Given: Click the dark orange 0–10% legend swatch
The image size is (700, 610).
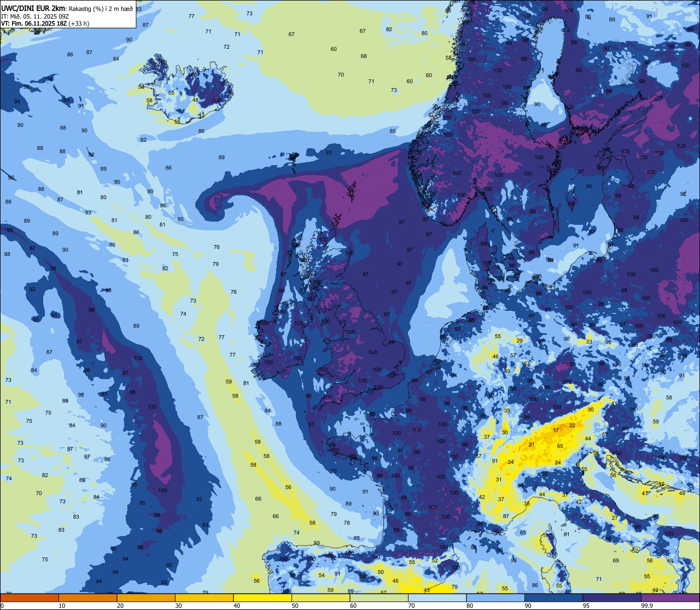Looking at the screenshot, I should [x=30, y=597].
